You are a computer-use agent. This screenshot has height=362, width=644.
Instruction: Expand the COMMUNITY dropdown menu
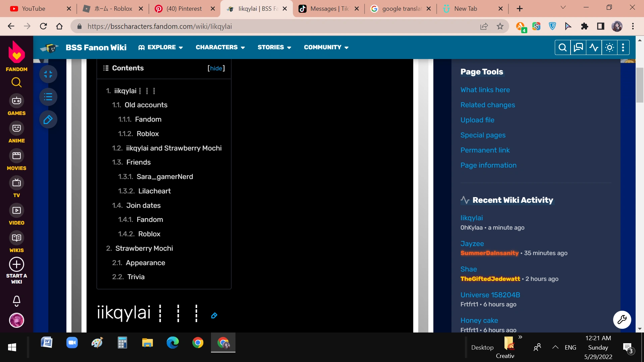[x=326, y=48]
